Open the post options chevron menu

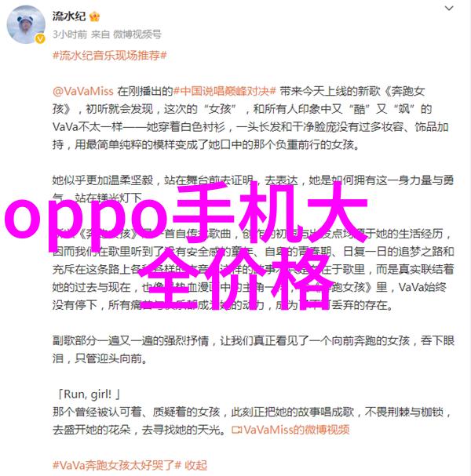[449, 8]
